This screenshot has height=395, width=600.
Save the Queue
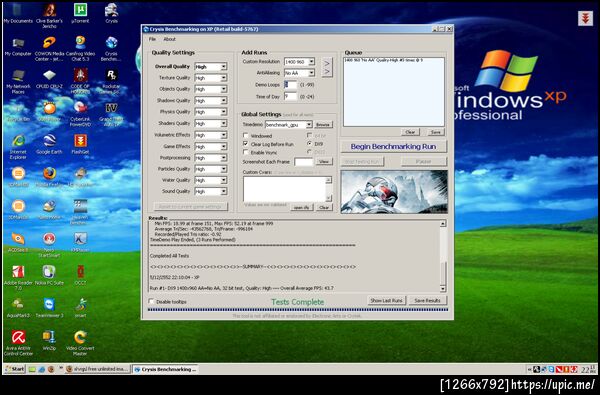(x=435, y=132)
